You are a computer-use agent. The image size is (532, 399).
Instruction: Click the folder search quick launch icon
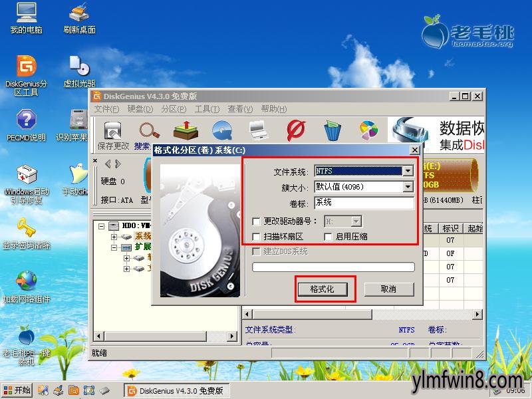(x=74, y=390)
